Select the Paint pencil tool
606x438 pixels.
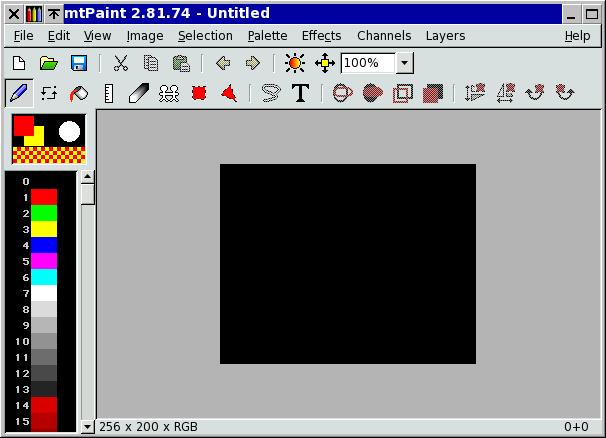(18, 93)
